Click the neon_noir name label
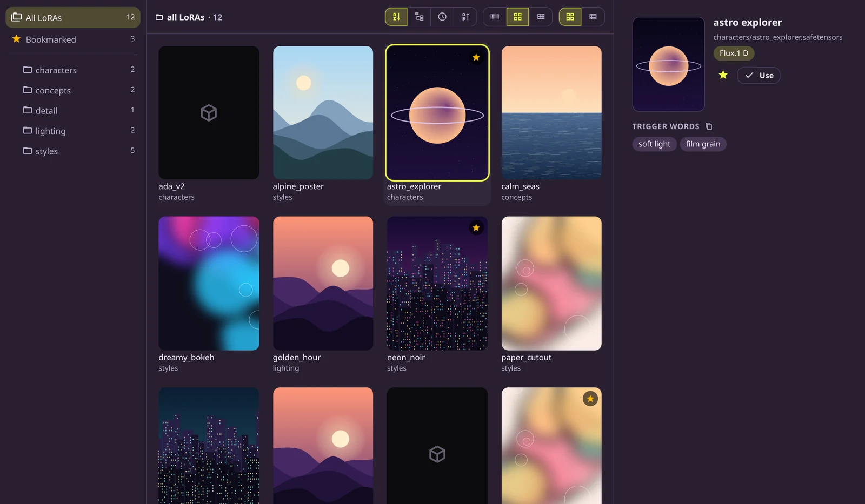Screen dimensions: 865x504 pyautogui.click(x=406, y=357)
